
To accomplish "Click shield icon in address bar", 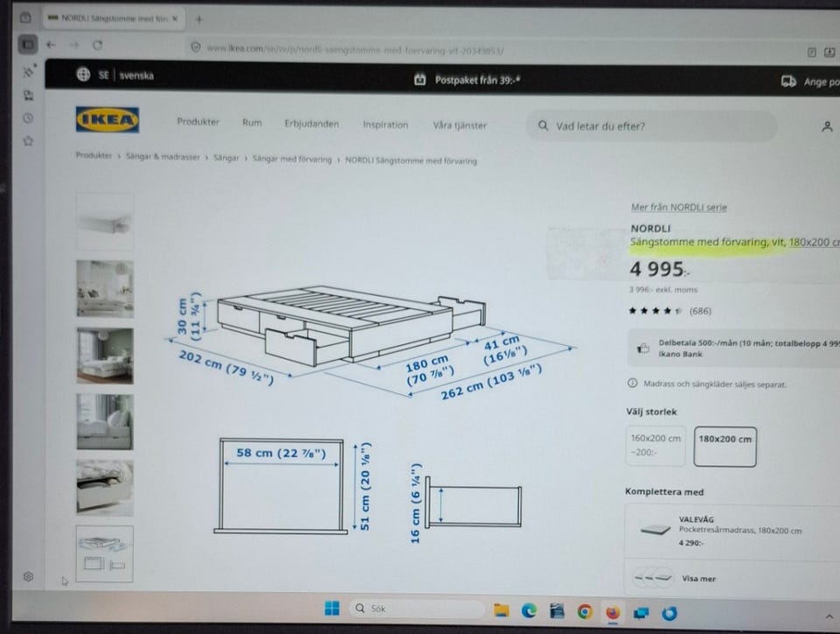I will point(195,47).
